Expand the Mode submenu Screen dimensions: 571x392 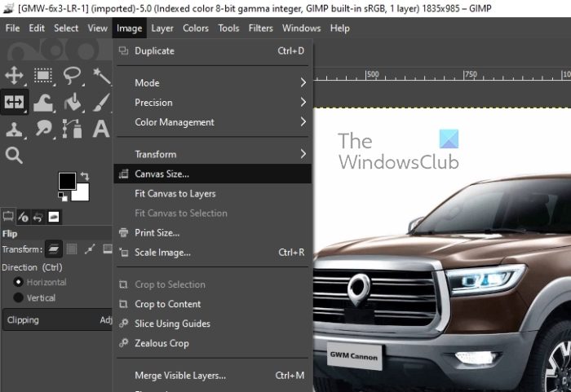[x=213, y=82]
